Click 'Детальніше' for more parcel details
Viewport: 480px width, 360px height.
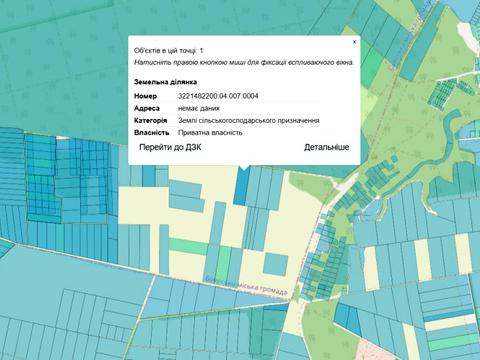pyautogui.click(x=326, y=147)
